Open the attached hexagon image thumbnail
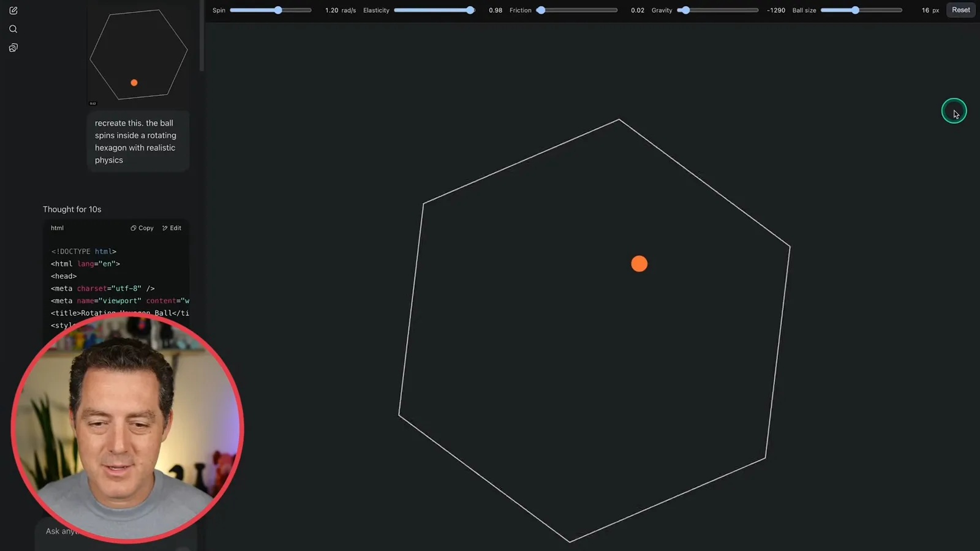This screenshot has width=980, height=551. click(139, 54)
